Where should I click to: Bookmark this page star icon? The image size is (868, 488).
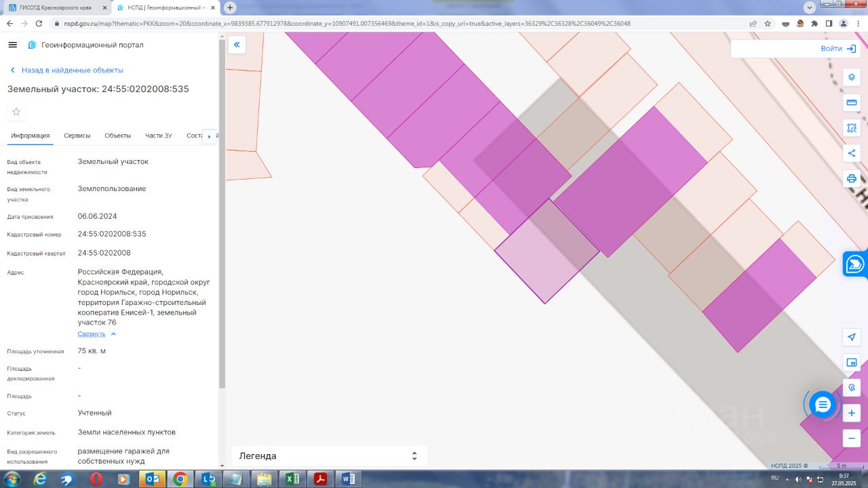768,23
